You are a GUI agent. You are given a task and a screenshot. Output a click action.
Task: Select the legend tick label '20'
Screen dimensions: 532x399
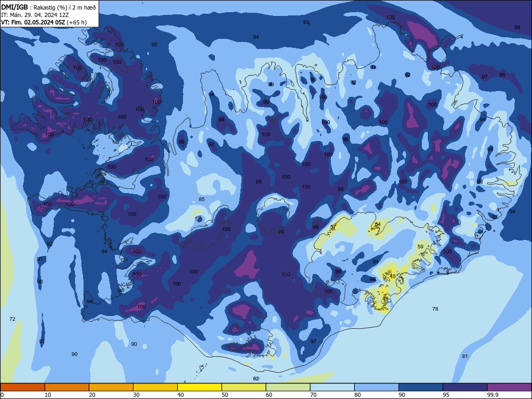(x=92, y=395)
